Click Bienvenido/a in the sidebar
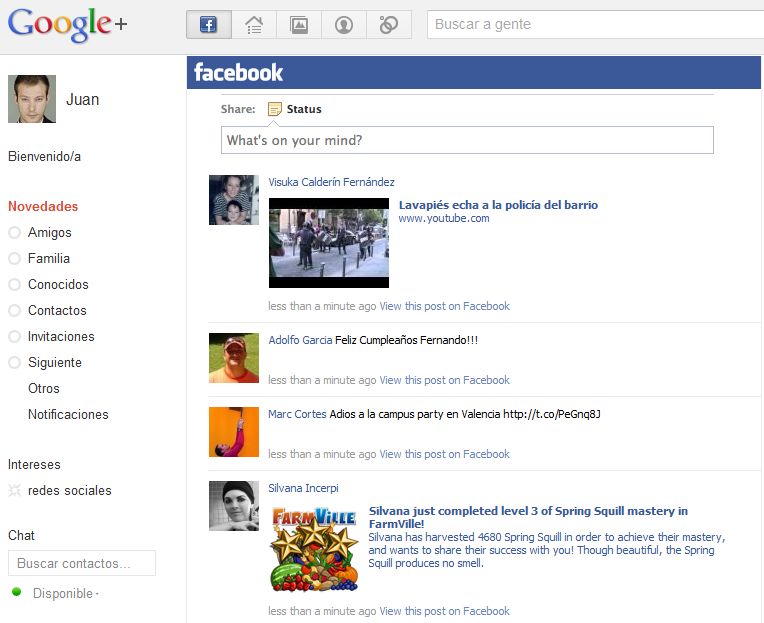The width and height of the screenshot is (764, 623). point(44,156)
